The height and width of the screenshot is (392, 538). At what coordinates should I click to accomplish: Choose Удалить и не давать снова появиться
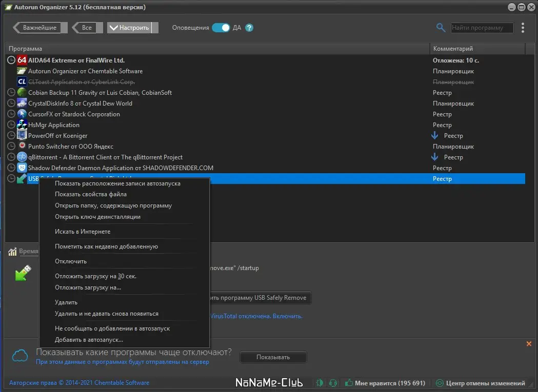(107, 314)
